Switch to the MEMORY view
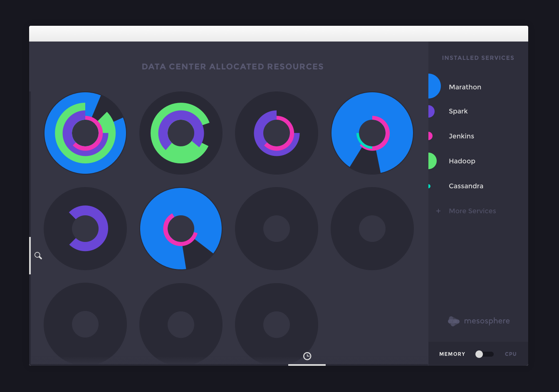The width and height of the screenshot is (559, 392). [x=452, y=354]
